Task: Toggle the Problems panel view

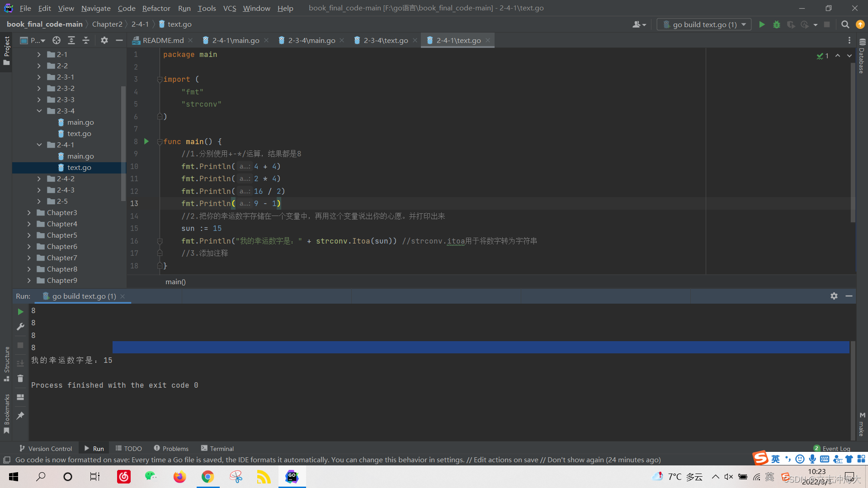Action: 170,448
